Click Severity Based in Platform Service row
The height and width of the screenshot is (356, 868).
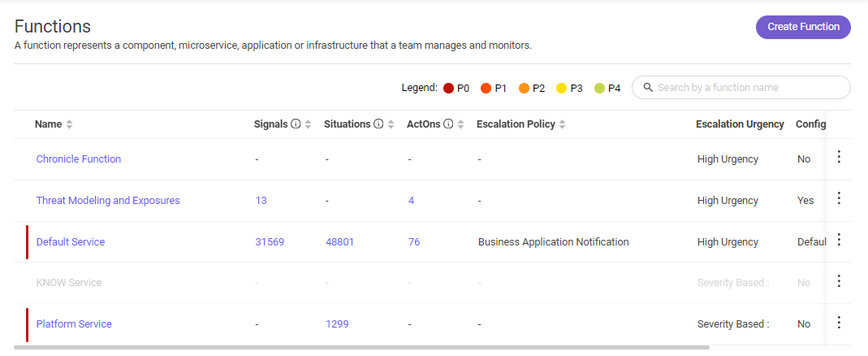tap(733, 323)
